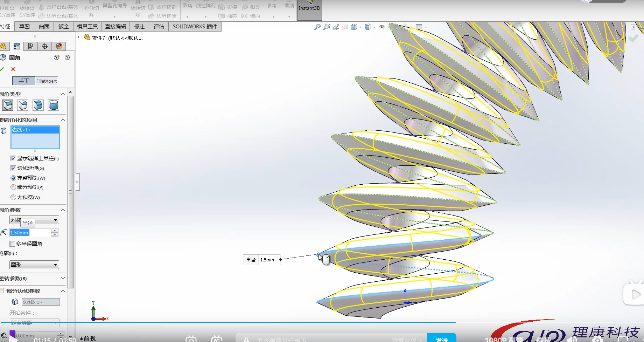Open the DisplayManager color ball tab
This screenshot has width=644, height=342.
point(59,46)
